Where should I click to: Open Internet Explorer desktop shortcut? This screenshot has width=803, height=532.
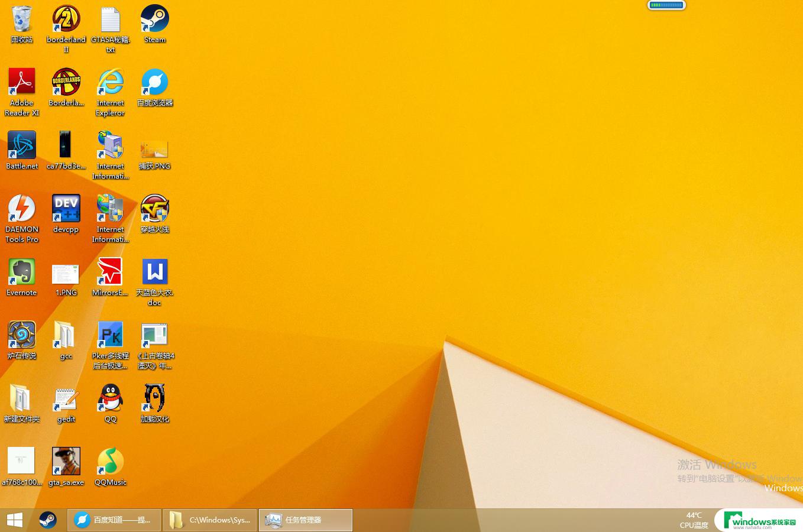(111, 92)
